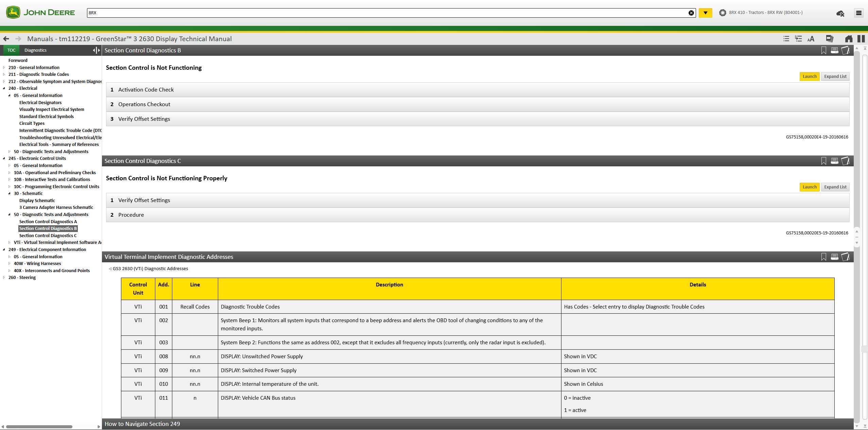Open the yellow search dropdown arrow
868x430 pixels.
[x=706, y=13]
